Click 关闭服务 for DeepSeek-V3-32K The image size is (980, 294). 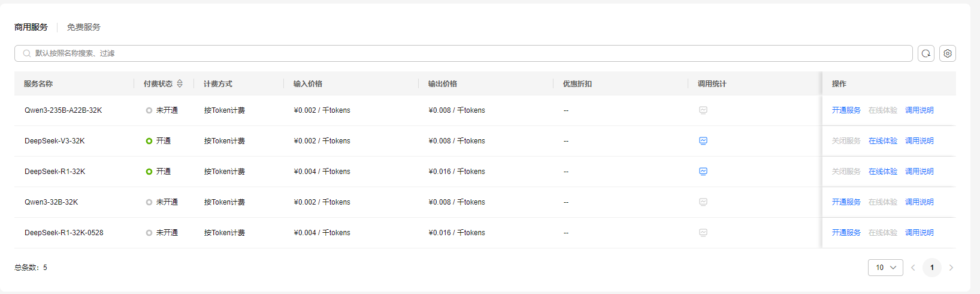coord(846,141)
